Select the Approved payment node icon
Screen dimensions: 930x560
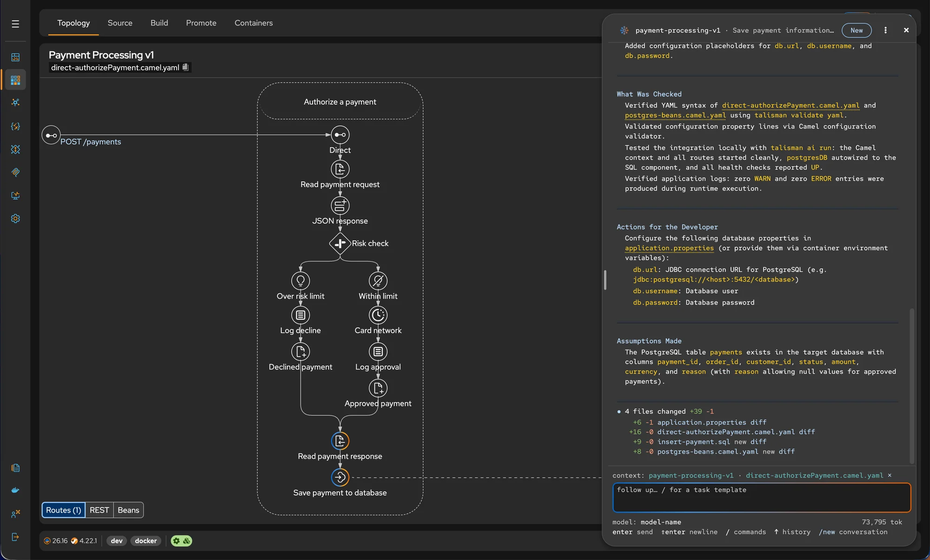[378, 388]
